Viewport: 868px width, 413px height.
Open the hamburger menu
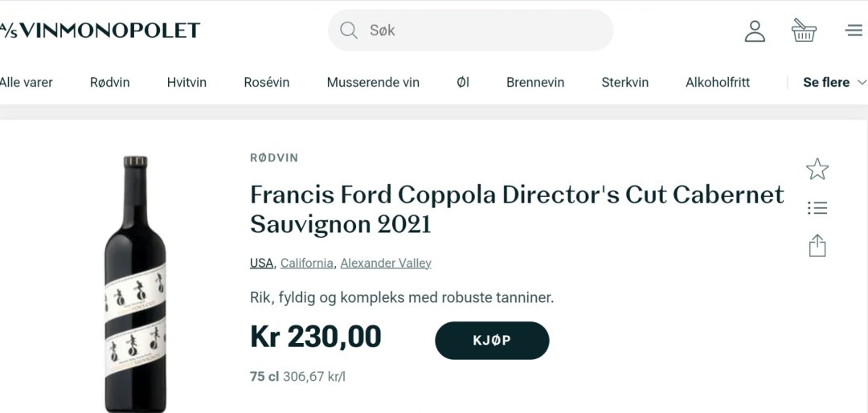coord(854,31)
